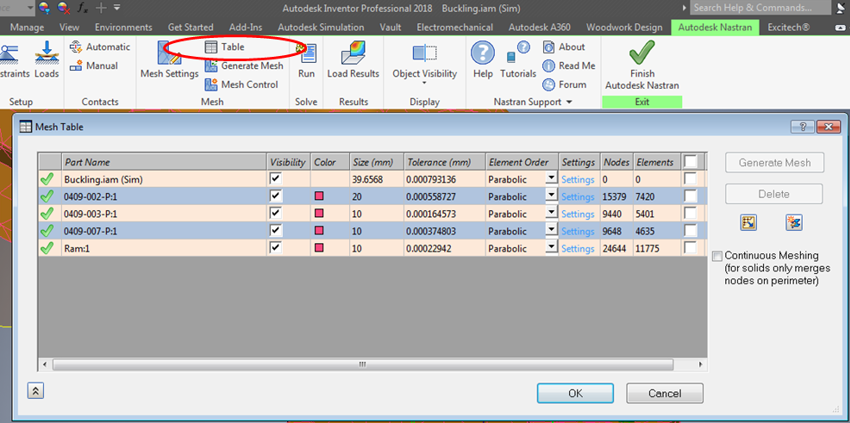Open the mesh Table command
Viewport: 850px width, 423px height.
225,47
